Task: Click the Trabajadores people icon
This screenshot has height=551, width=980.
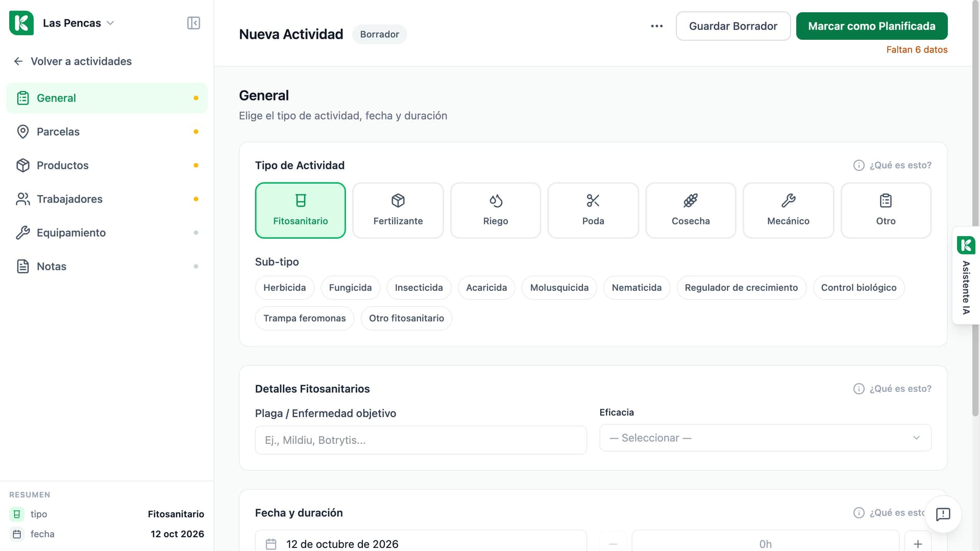Action: [23, 199]
